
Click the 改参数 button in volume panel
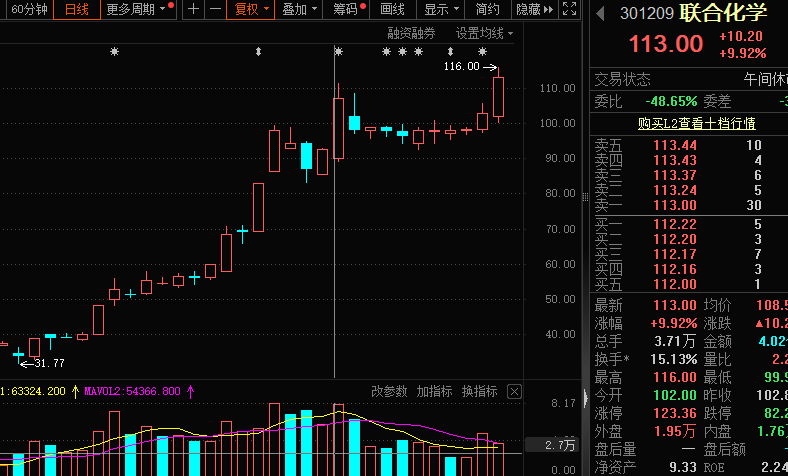[x=390, y=391]
